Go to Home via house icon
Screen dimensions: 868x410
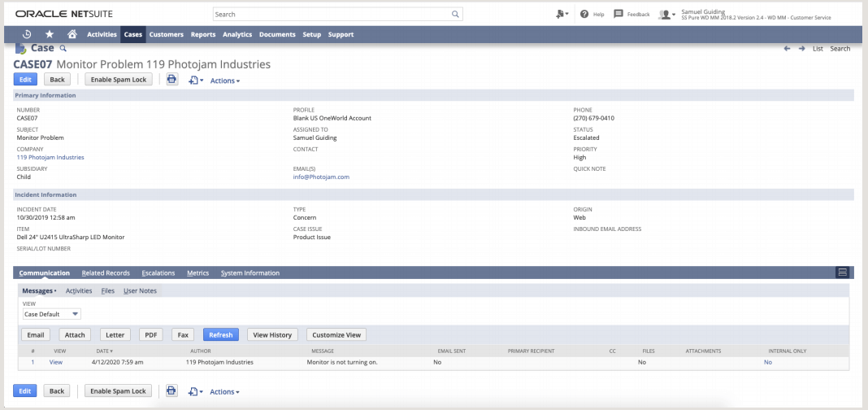click(72, 34)
